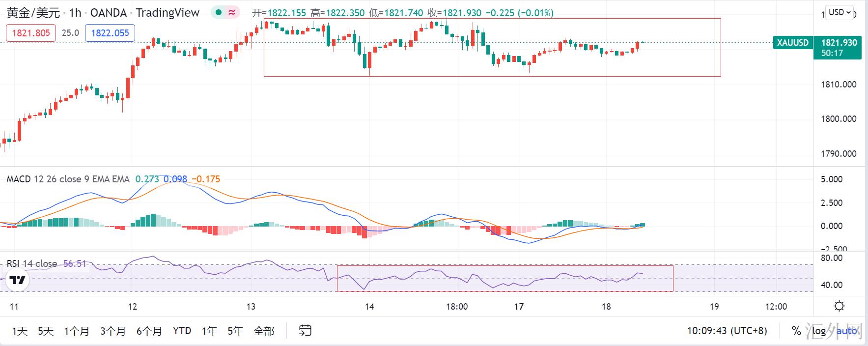Image resolution: width=868 pixels, height=346 pixels.
Task: Click the XAUUSD price label tag
Action: click(792, 43)
